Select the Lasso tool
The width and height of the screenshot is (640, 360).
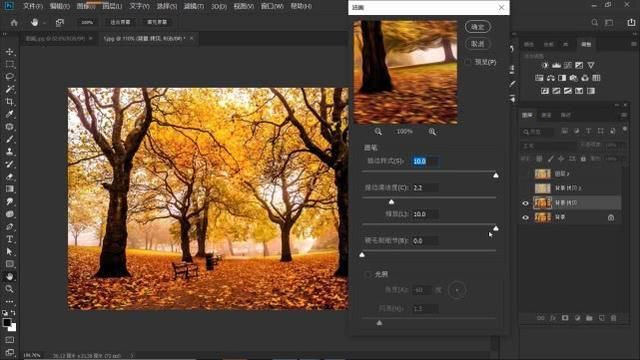9,76
